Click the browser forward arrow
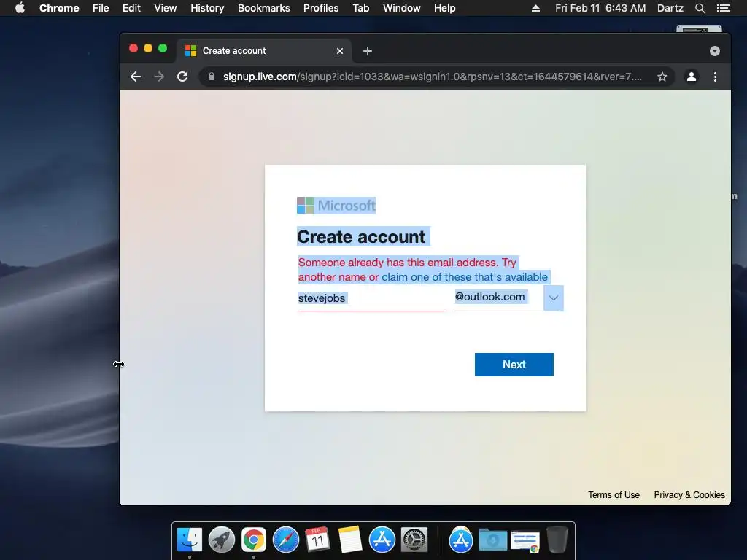Screen dimensions: 747x560 coord(159,77)
